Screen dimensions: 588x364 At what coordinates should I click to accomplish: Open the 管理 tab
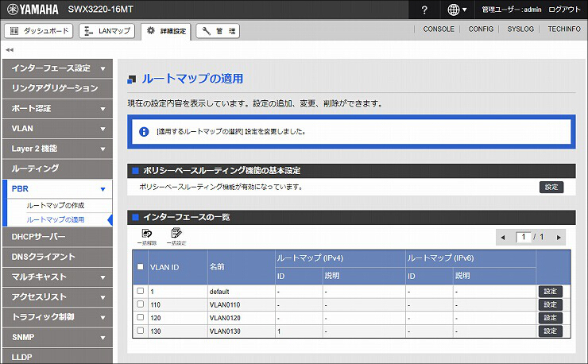(x=218, y=31)
